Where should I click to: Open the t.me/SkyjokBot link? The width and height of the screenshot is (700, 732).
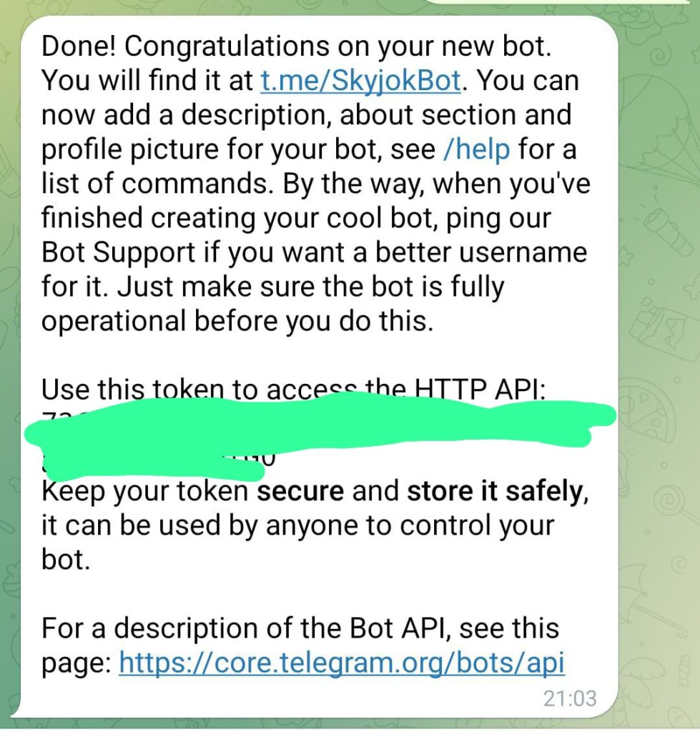360,80
